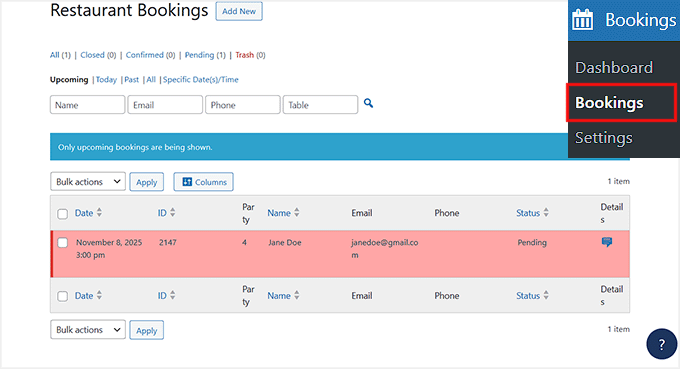
Task: Click the booking ID 2147 cell
Action: [167, 242]
